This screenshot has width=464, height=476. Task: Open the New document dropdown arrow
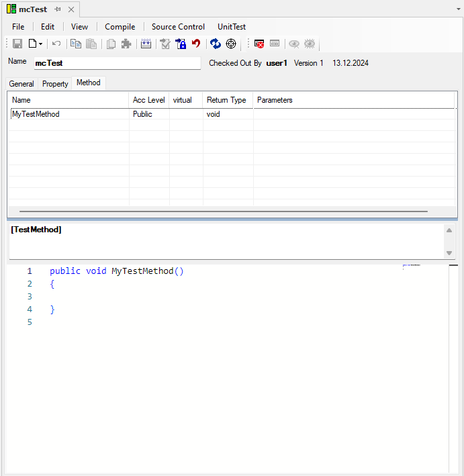point(40,44)
